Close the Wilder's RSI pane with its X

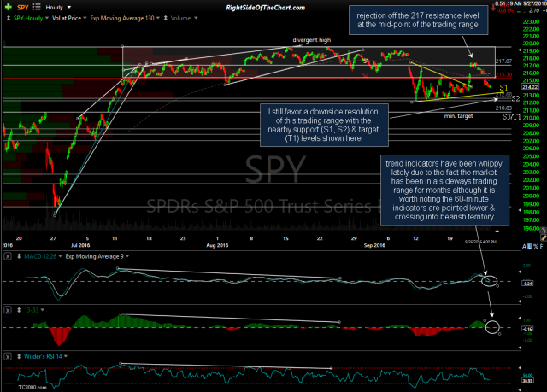(8, 356)
